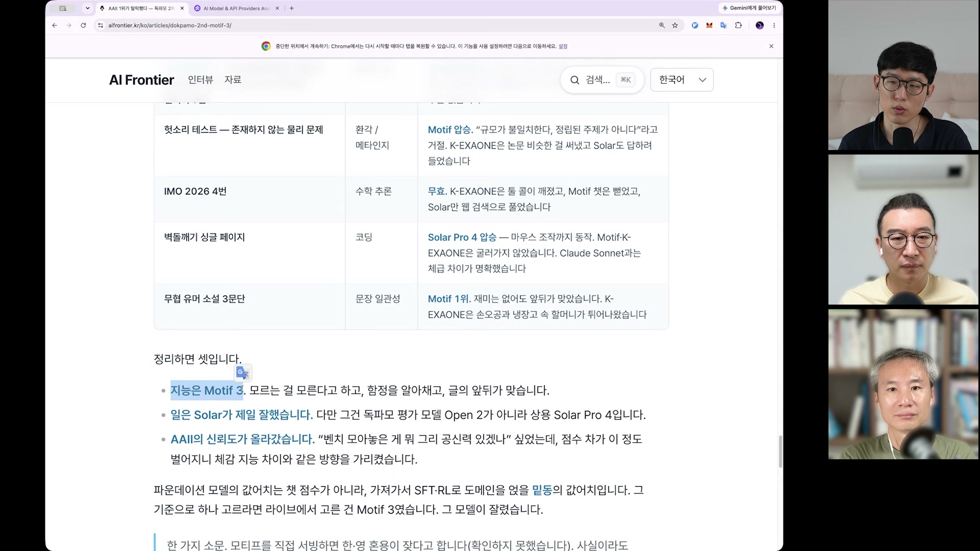This screenshot has height=551, width=980.
Task: Open the Extensions puzzle piece menu
Action: tap(738, 25)
